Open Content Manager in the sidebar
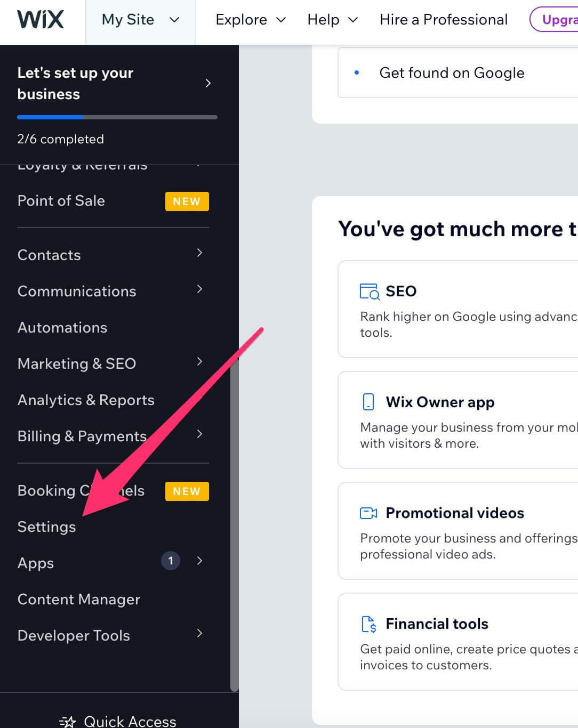 pyautogui.click(x=79, y=600)
